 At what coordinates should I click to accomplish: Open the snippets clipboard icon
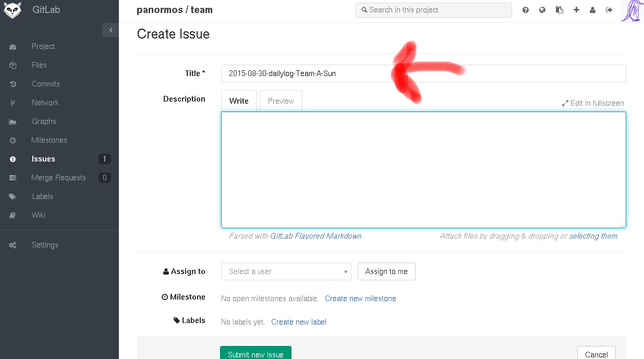point(560,10)
